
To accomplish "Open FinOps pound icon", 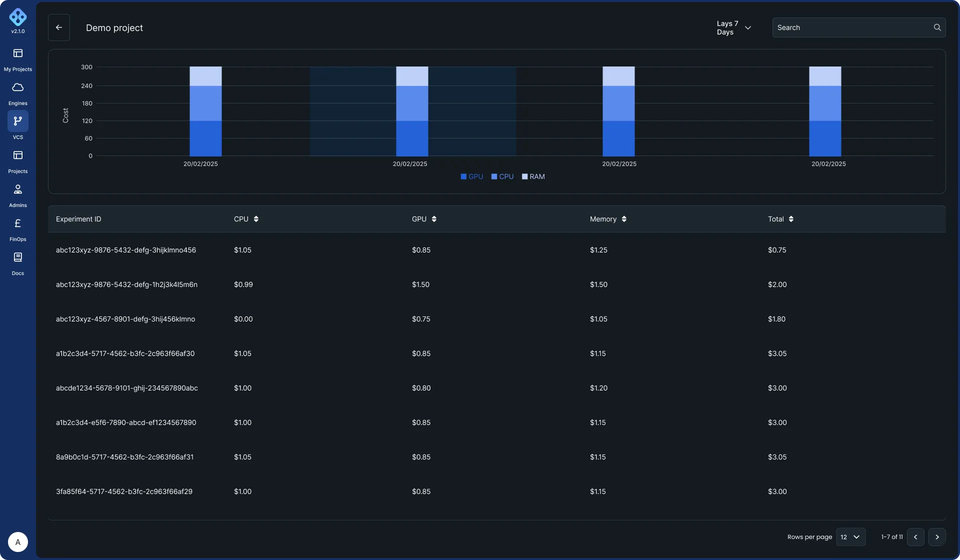I will (x=18, y=224).
